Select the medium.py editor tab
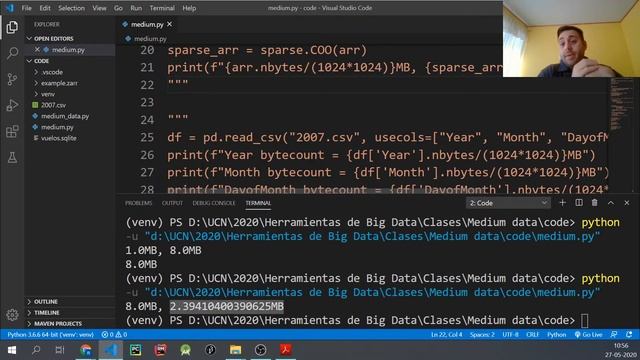Screen dimensions: 640x360 click(x=147, y=24)
